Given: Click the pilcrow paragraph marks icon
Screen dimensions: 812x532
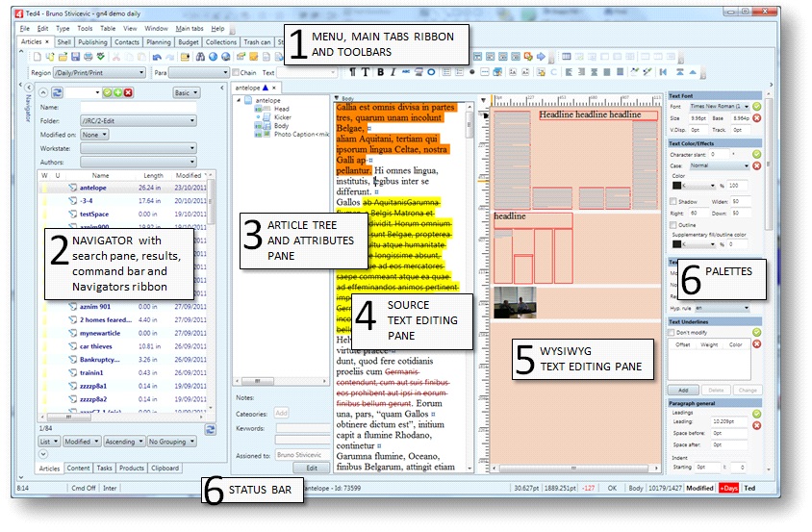Looking at the screenshot, I should [x=353, y=72].
